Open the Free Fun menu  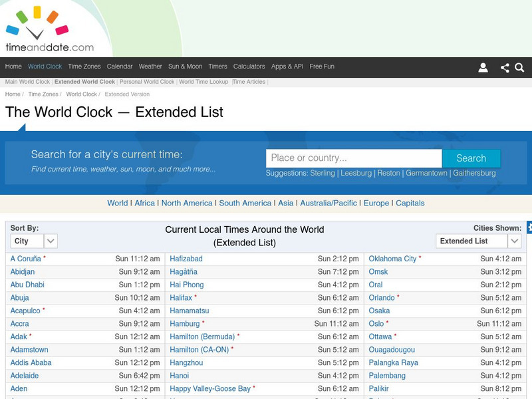[322, 66]
